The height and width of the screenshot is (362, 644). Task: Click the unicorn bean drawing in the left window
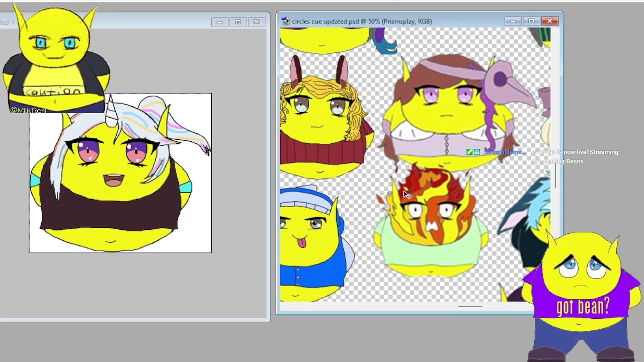coord(120,173)
